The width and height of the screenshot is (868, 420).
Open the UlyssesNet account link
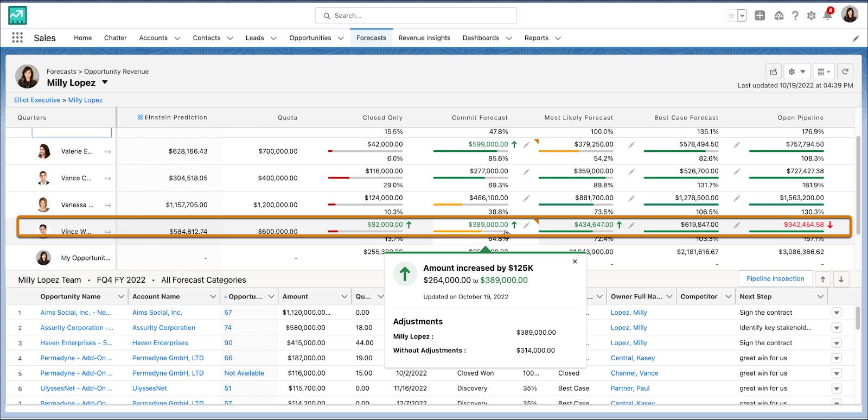pyautogui.click(x=150, y=389)
